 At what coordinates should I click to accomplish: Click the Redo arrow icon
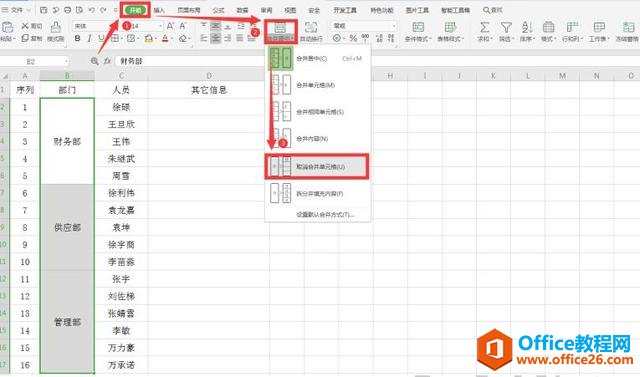(104, 10)
